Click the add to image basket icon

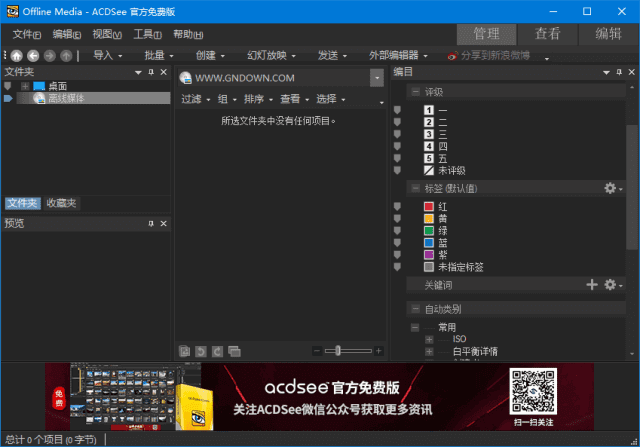tap(184, 351)
